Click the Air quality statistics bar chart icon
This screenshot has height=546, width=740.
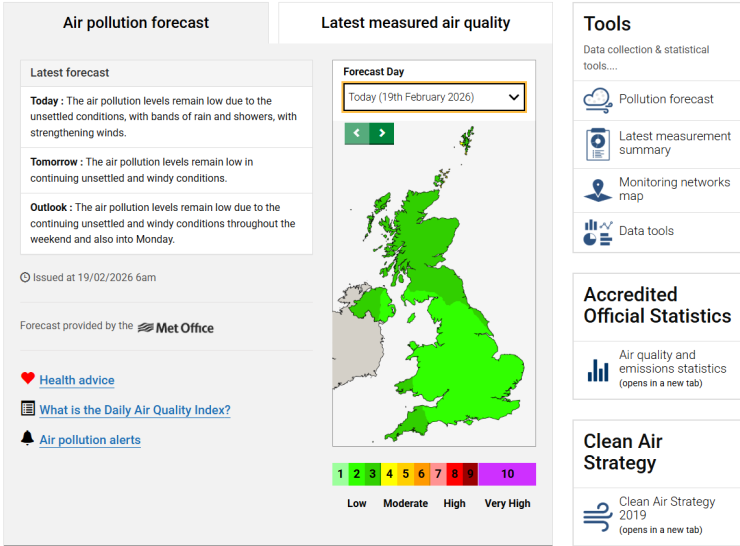point(598,370)
